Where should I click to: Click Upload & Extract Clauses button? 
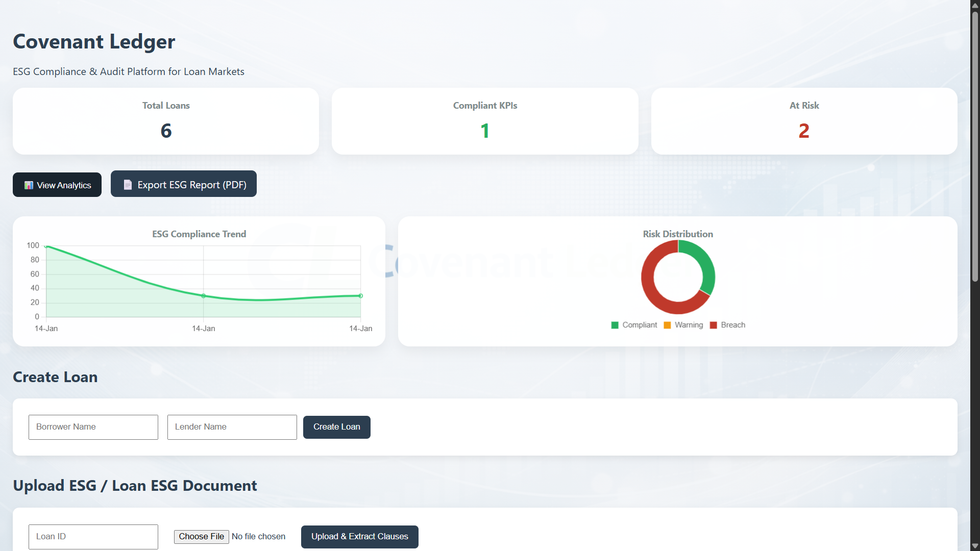click(359, 537)
